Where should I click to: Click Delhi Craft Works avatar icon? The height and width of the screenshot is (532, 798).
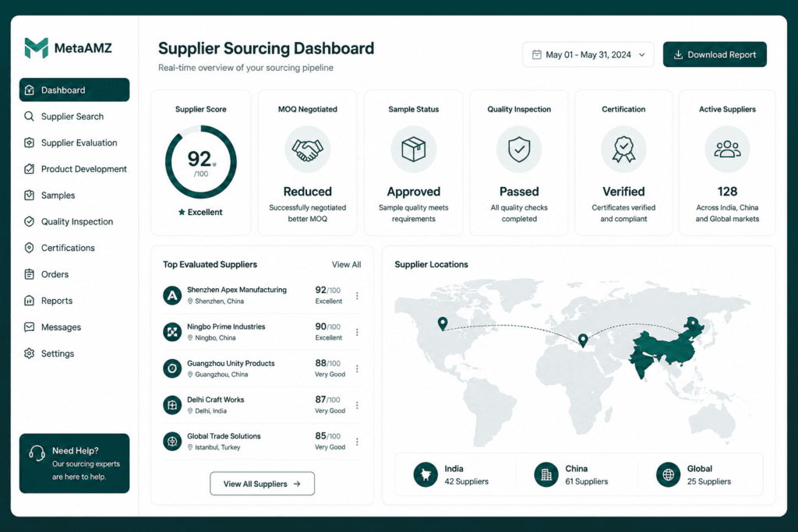(x=172, y=405)
